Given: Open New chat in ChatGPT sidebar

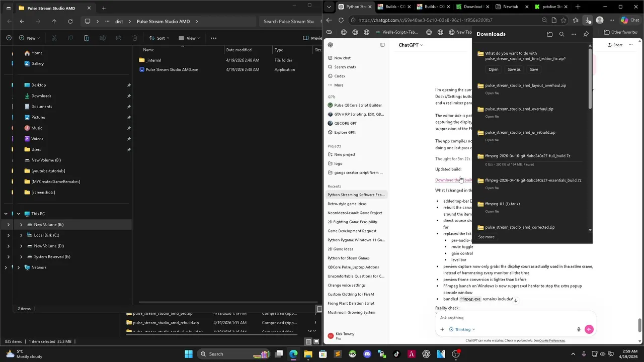Looking at the screenshot, I should pos(343,58).
